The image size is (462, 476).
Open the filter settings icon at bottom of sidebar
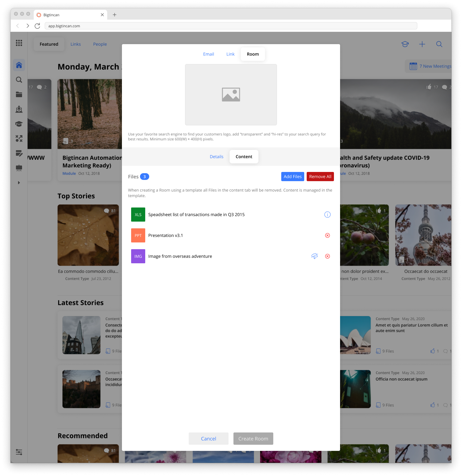coord(19,452)
